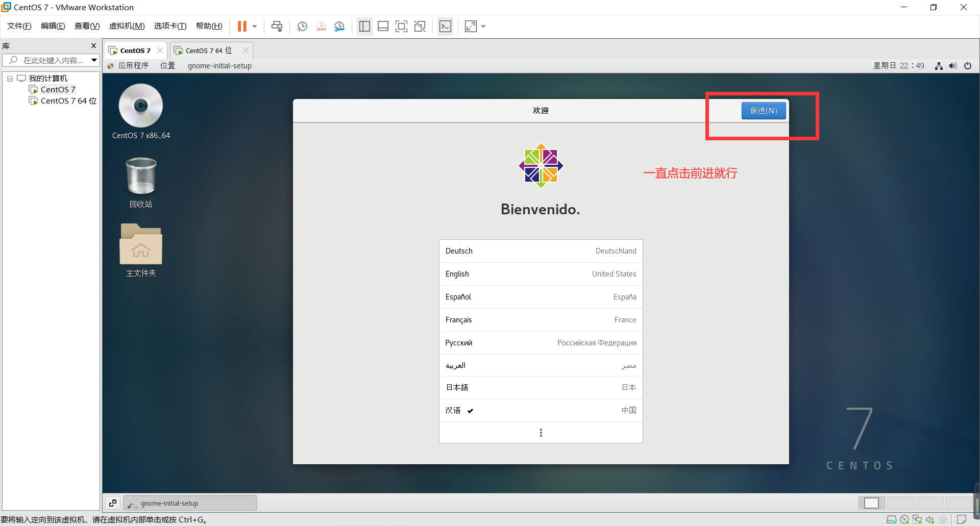980x526 pixels.
Task: Open the 编辑(E) menu
Action: 53,26
